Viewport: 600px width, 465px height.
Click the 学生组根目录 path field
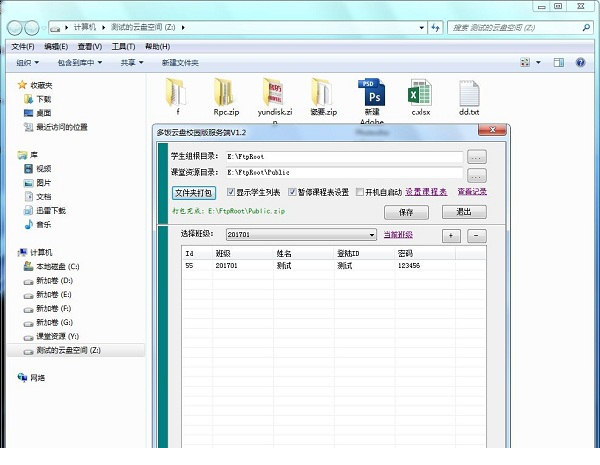click(344, 157)
